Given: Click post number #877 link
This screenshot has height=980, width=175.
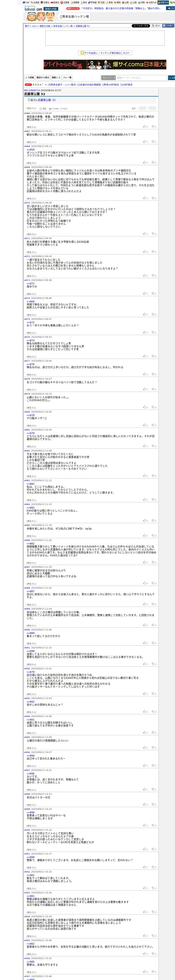Looking at the screenshot, I should pyautogui.click(x=27, y=361).
